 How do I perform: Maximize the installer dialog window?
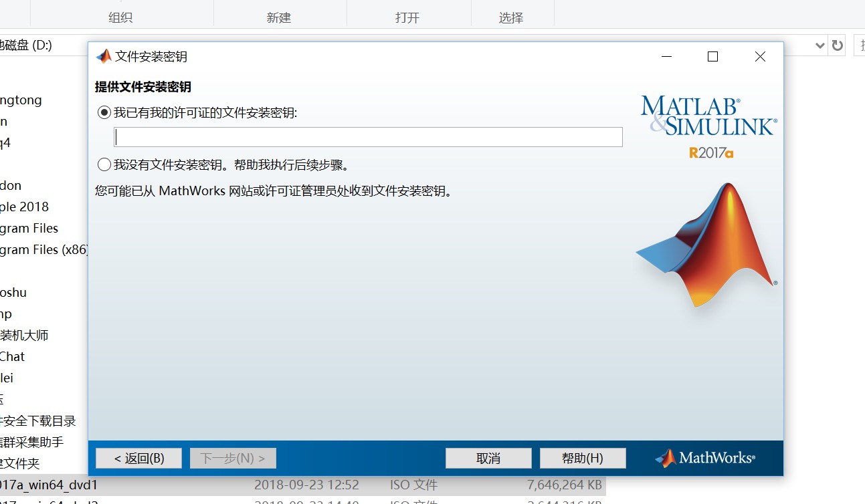712,57
